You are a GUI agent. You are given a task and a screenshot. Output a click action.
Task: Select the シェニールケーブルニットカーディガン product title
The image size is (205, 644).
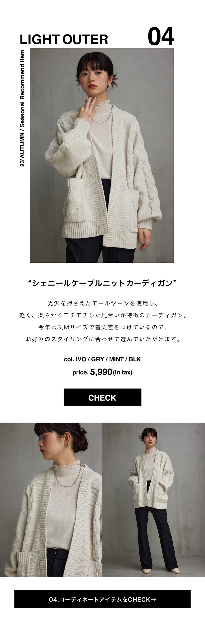click(102, 283)
